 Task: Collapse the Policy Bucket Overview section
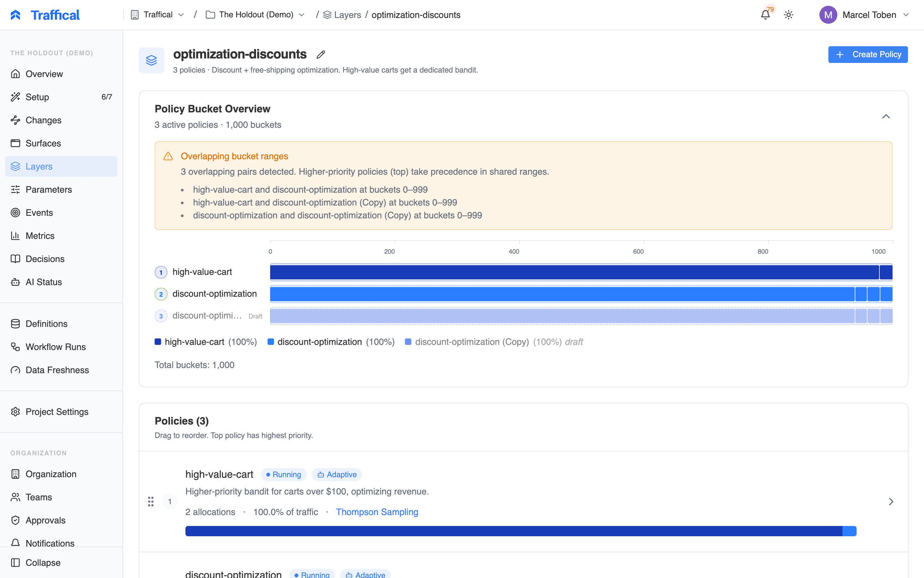pos(886,117)
